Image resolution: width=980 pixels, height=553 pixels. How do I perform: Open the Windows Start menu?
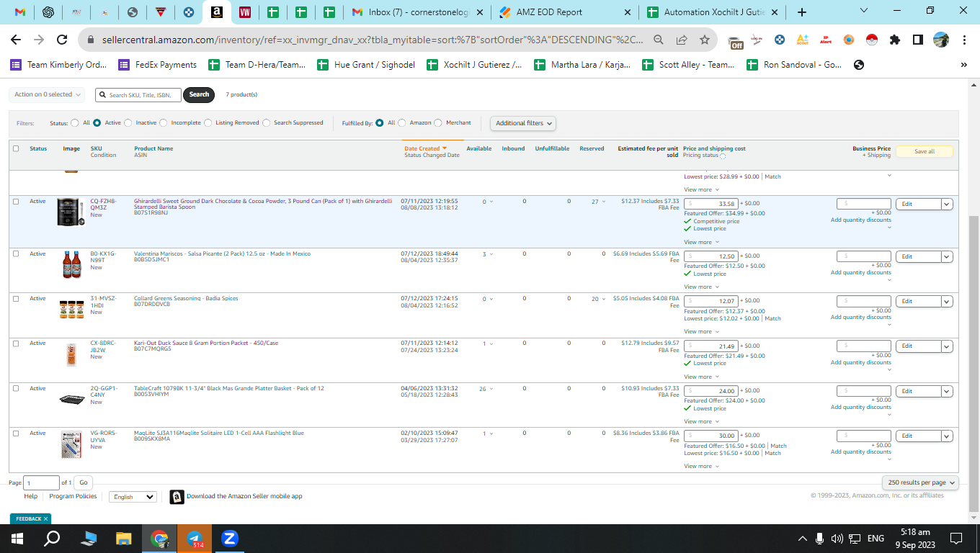pyautogui.click(x=17, y=538)
